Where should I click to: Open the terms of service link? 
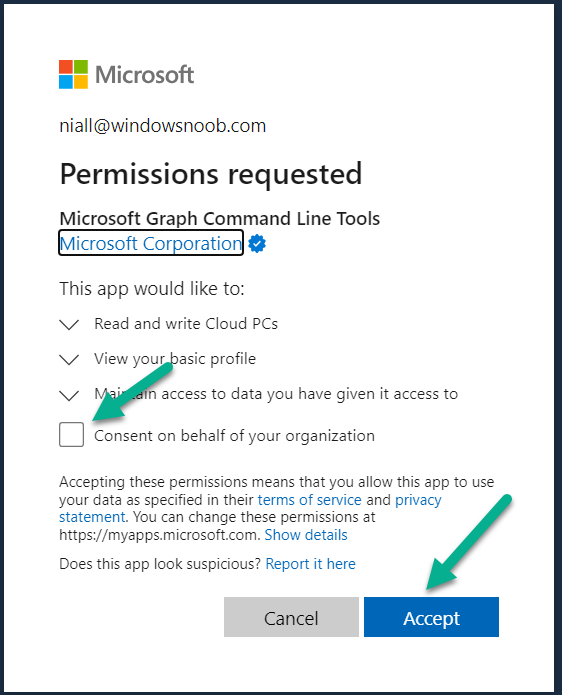click(x=309, y=500)
